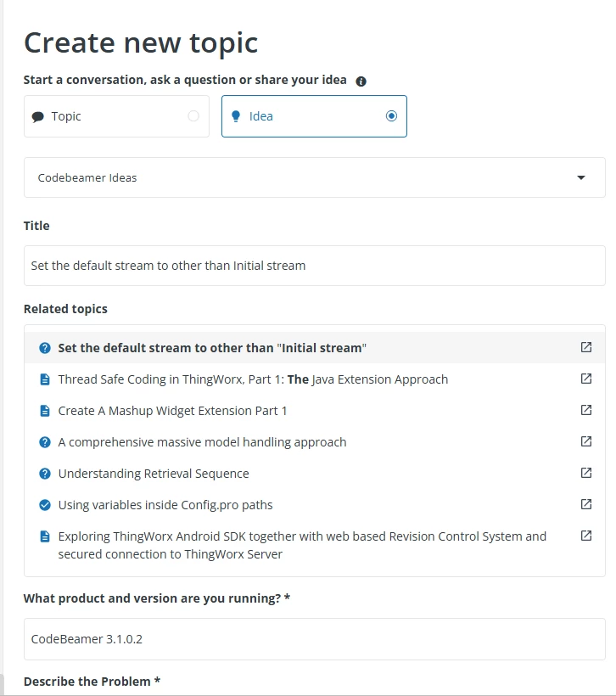Open related topic Set the default stream to other than "Initial stream"
This screenshot has height=696, width=616.
click(x=212, y=348)
